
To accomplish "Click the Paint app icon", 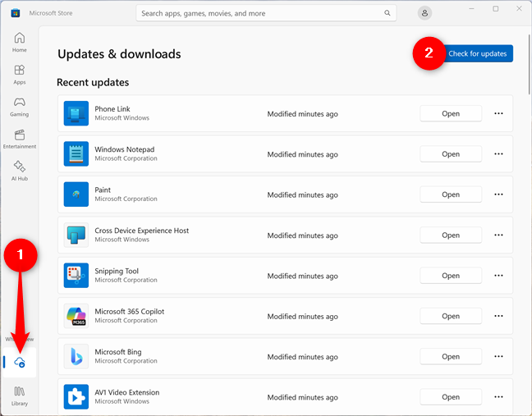I will click(x=76, y=194).
